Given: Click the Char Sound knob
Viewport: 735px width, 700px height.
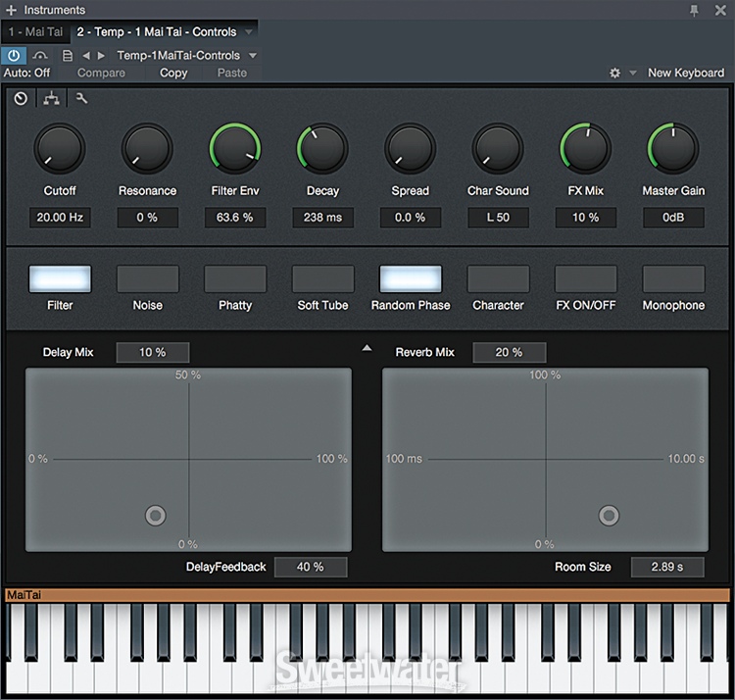Looking at the screenshot, I should [498, 149].
